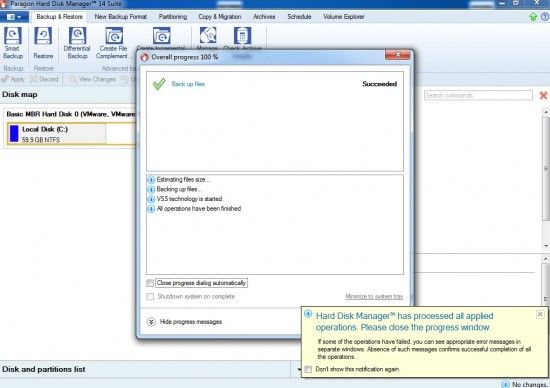Open the Partitioning tab
This screenshot has width=550, height=388.
173,16
